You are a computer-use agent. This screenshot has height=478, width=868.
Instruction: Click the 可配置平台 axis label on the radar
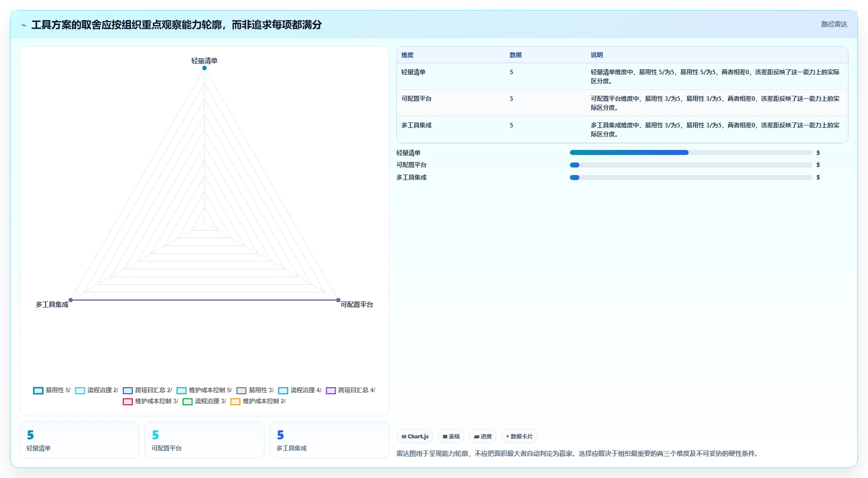pyautogui.click(x=357, y=304)
